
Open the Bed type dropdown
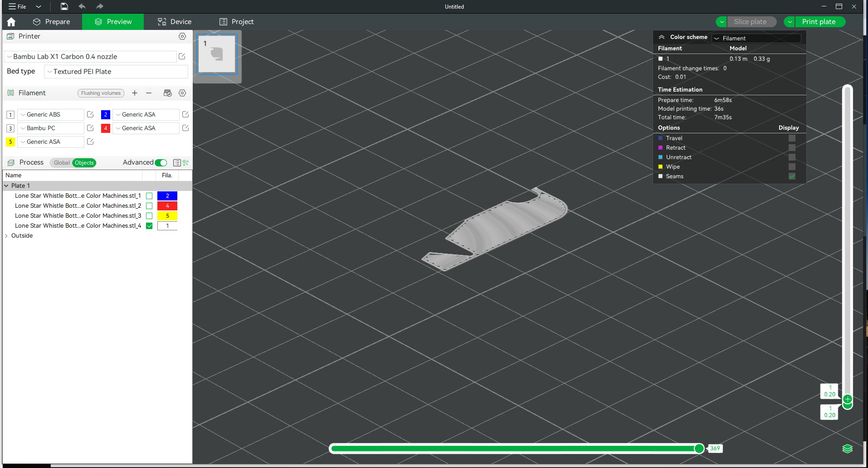click(116, 72)
